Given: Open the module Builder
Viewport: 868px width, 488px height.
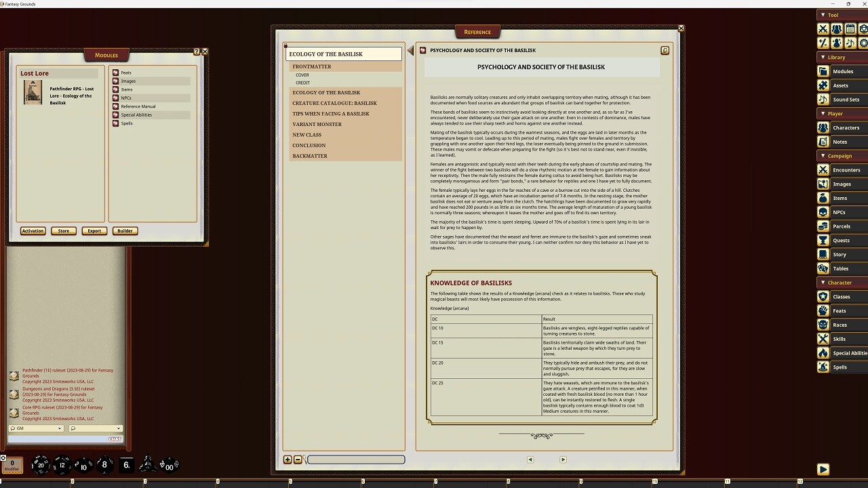Looking at the screenshot, I should [x=125, y=230].
